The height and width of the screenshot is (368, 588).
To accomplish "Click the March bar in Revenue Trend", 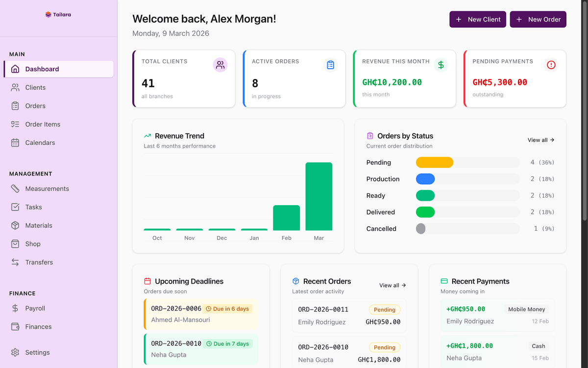I will click(x=318, y=196).
